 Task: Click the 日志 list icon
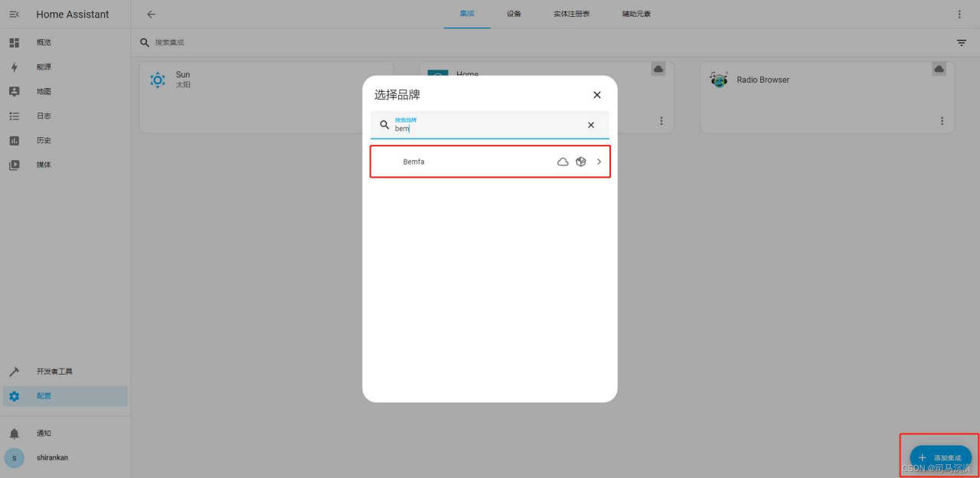click(14, 116)
